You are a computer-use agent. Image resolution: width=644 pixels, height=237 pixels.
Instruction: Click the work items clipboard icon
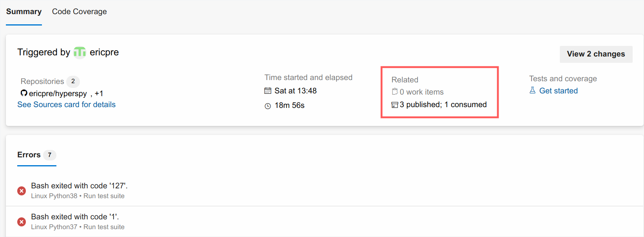[x=395, y=91]
